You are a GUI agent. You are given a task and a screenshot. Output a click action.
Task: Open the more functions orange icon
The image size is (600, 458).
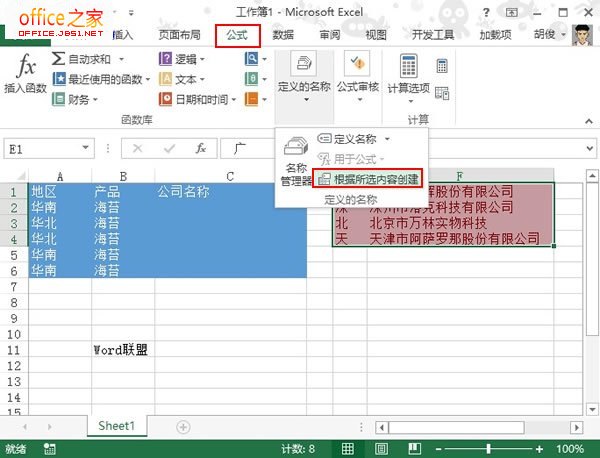click(251, 99)
